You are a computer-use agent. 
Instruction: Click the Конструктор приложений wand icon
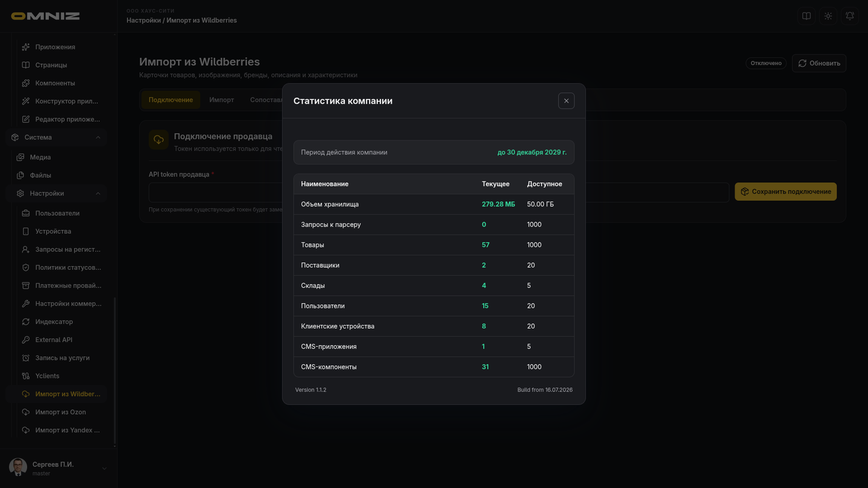tap(26, 101)
